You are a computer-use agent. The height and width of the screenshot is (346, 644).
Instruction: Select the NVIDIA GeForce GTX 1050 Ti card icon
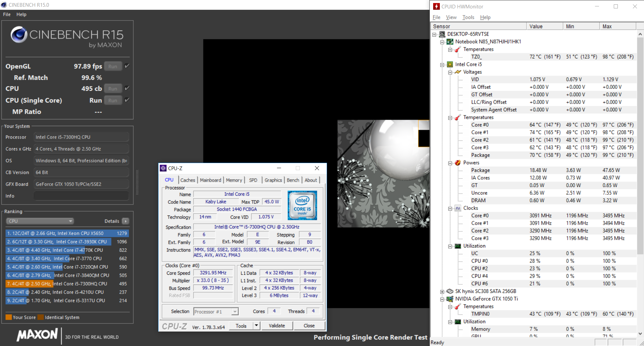[x=450, y=299]
